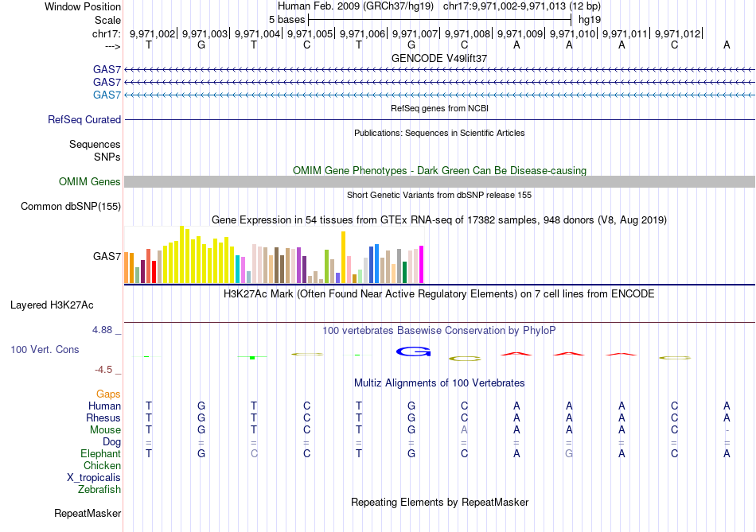Click the Scale track label
756x532 pixels.
coord(108,20)
